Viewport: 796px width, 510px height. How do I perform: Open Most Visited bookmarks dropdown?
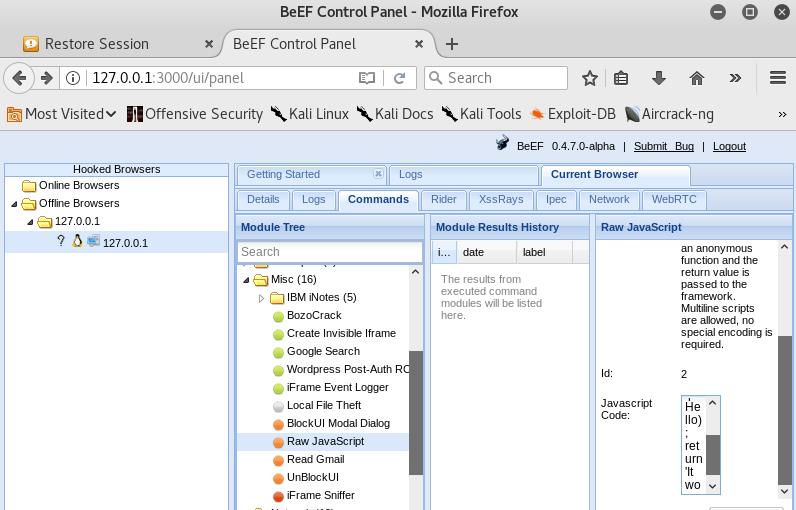[x=61, y=114]
